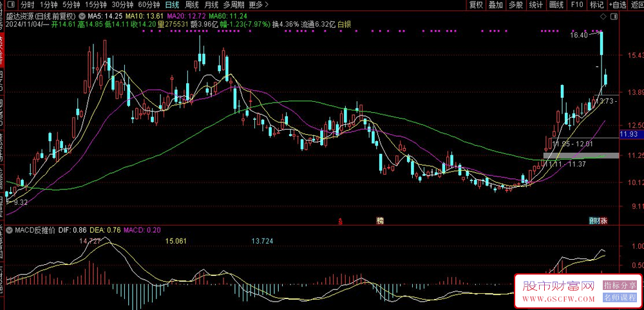
Task: Switch to 周线 weekly chart
Action: coord(192,5)
